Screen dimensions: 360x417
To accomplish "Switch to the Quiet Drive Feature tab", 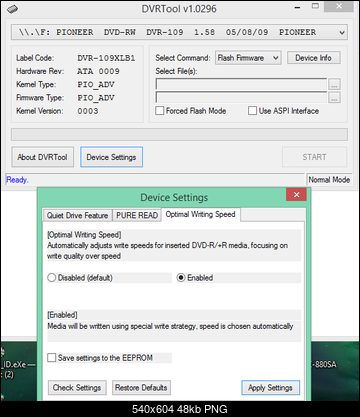I will [x=77, y=215].
